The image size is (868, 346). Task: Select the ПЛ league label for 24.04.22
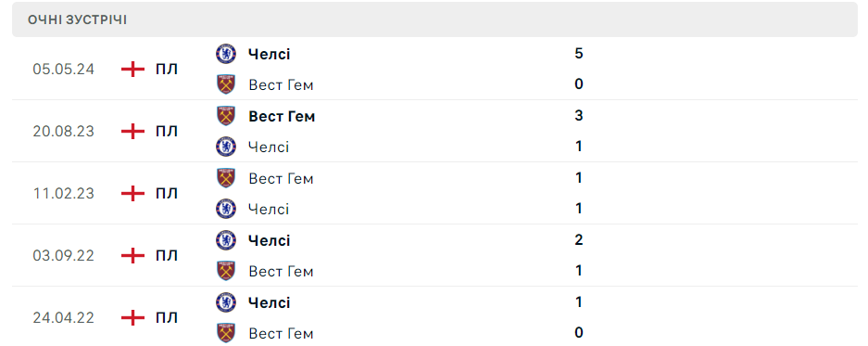click(167, 318)
